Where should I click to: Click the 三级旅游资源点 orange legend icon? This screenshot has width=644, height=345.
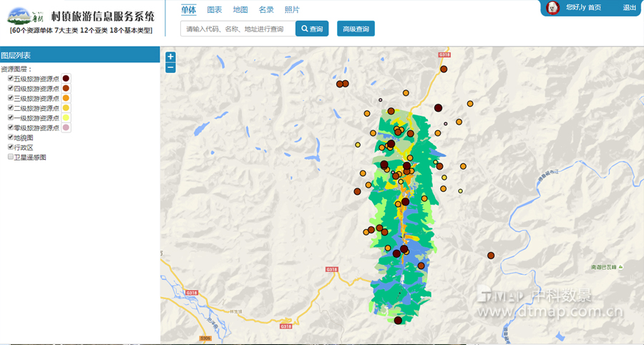tap(66, 98)
